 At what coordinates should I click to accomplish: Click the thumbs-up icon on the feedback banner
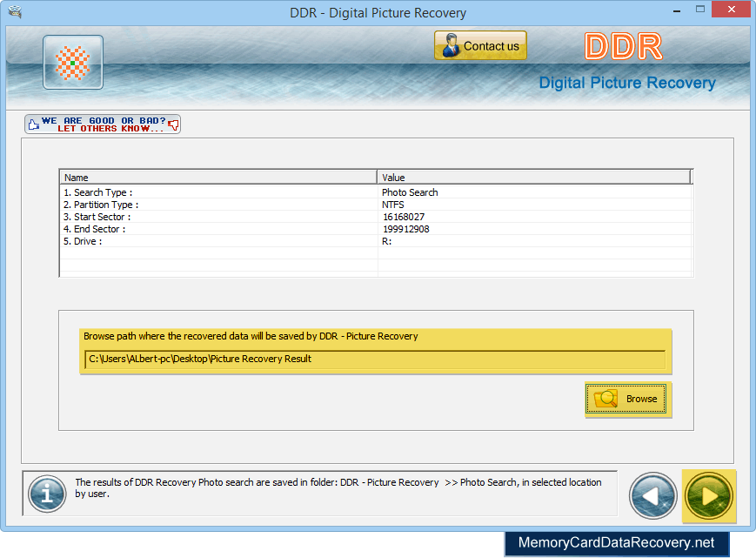click(x=33, y=124)
